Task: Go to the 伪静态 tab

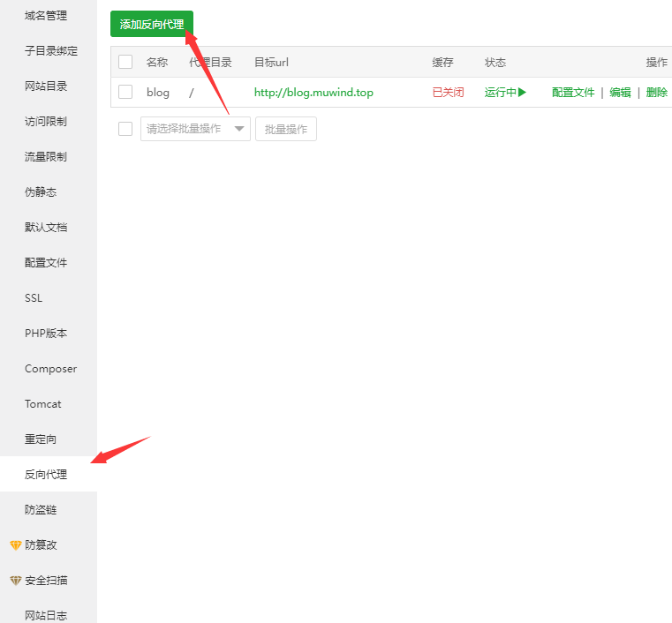Action: pos(41,191)
